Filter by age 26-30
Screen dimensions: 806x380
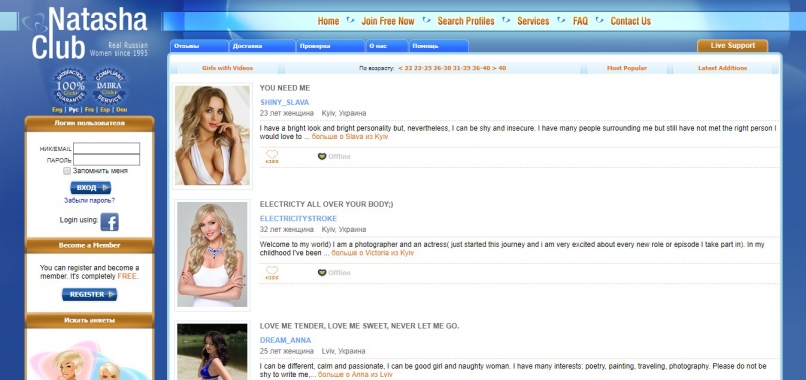442,68
